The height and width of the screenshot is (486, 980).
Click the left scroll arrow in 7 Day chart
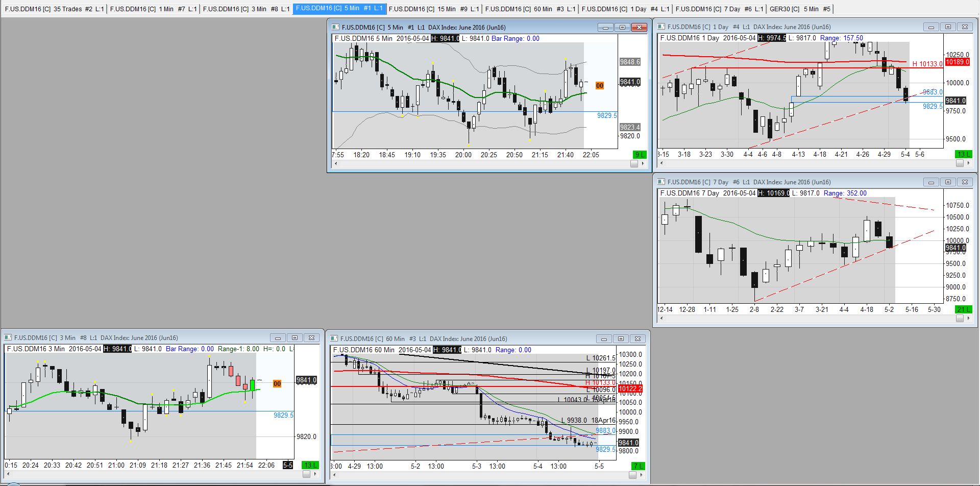[661, 319]
